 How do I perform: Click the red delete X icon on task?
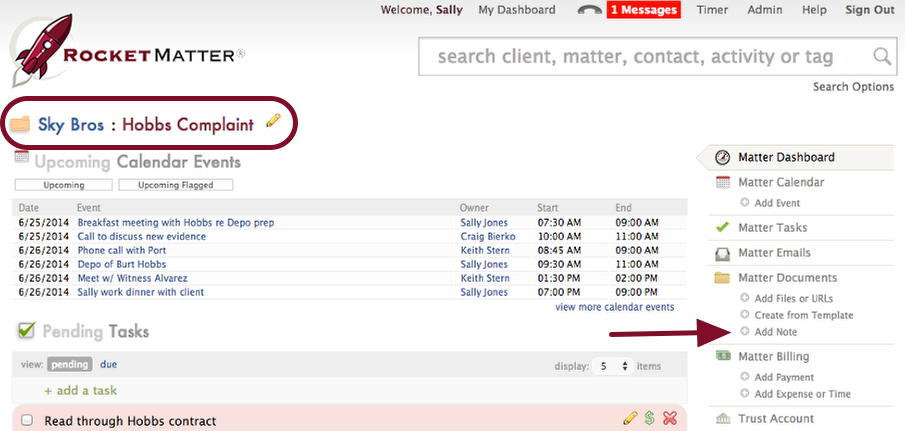pos(670,419)
